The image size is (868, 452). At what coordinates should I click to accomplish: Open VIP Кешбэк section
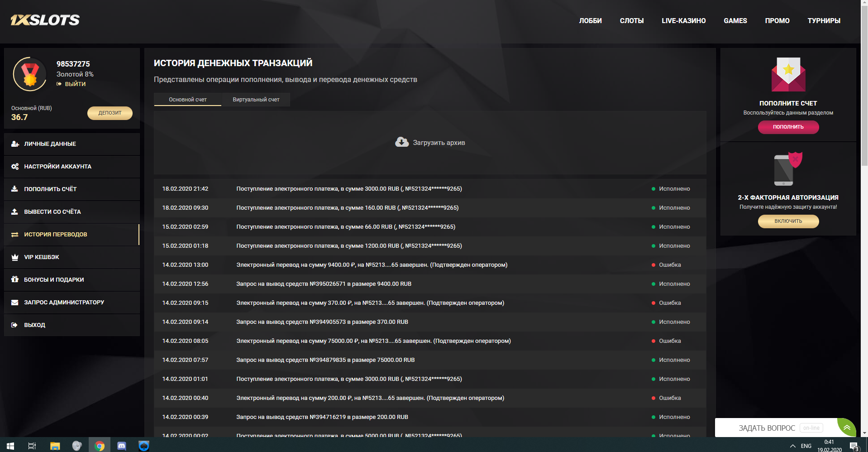(42, 257)
